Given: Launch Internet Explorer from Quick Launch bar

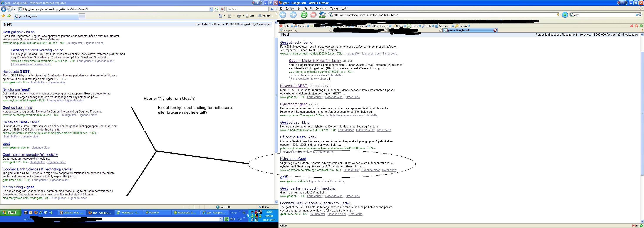Looking at the screenshot, I should click(41, 213).
